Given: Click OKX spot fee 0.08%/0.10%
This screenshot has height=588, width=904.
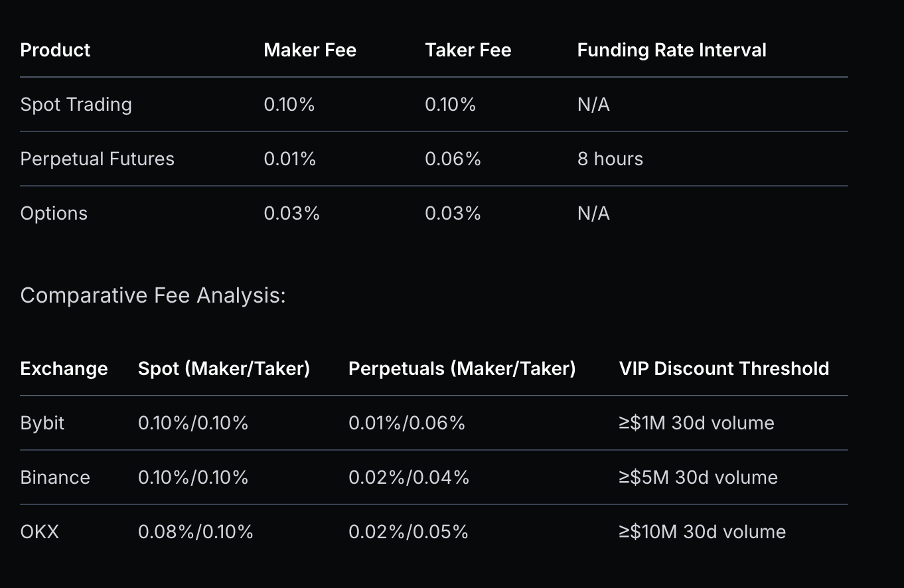Looking at the screenshot, I should click(x=195, y=532).
